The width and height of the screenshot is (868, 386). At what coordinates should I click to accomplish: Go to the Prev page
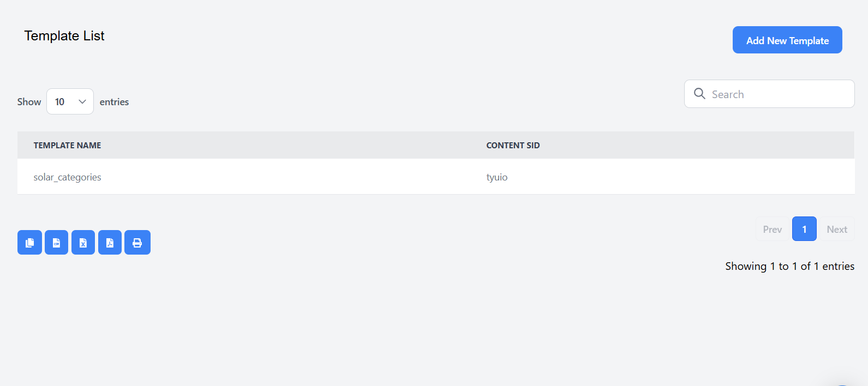tap(772, 230)
